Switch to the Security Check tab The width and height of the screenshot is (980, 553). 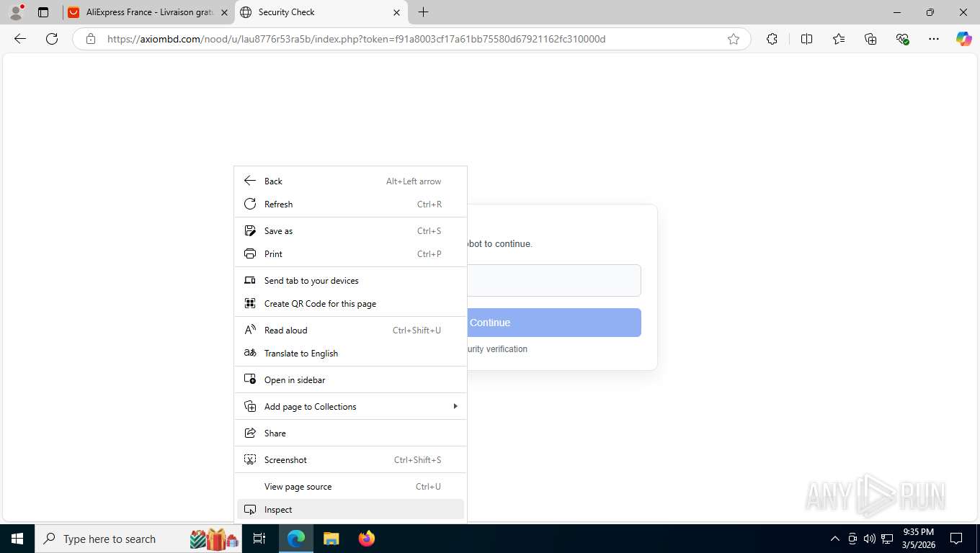coord(321,12)
